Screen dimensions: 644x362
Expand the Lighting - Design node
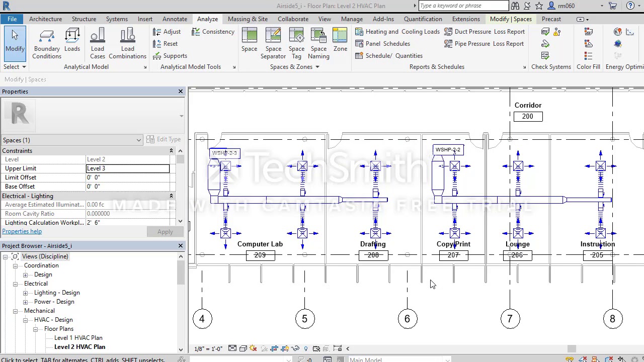click(x=25, y=293)
